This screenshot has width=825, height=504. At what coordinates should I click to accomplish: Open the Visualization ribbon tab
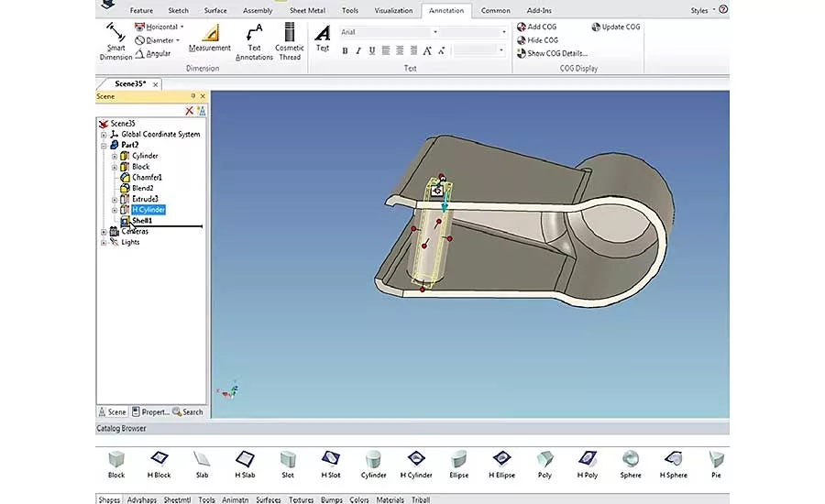[x=393, y=10]
